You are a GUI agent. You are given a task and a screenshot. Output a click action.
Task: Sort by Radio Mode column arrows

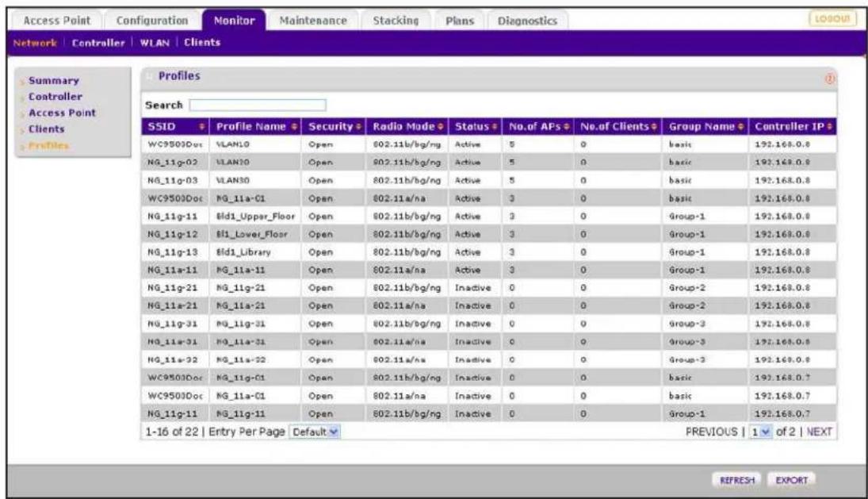coord(441,127)
